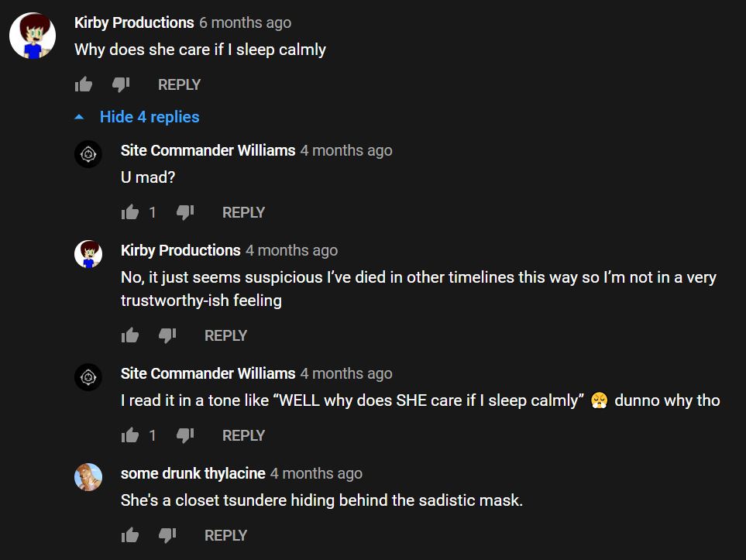Dislike the closet tsundere reply
This screenshot has width=746, height=560.
167,535
